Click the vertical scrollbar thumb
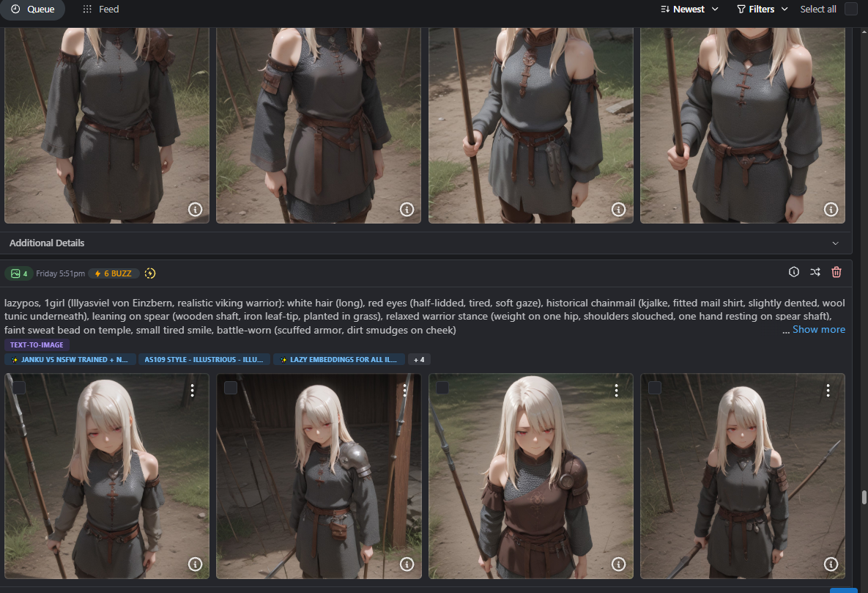 pos(864,497)
